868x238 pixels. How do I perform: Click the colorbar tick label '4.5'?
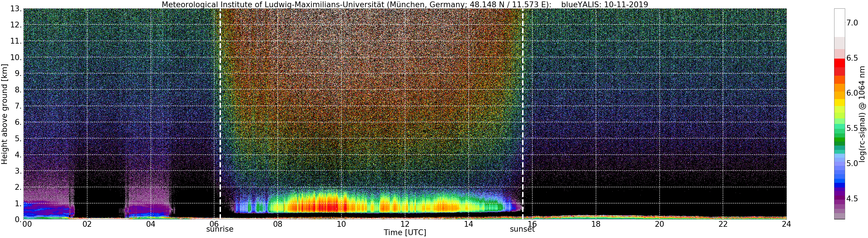coord(852,199)
